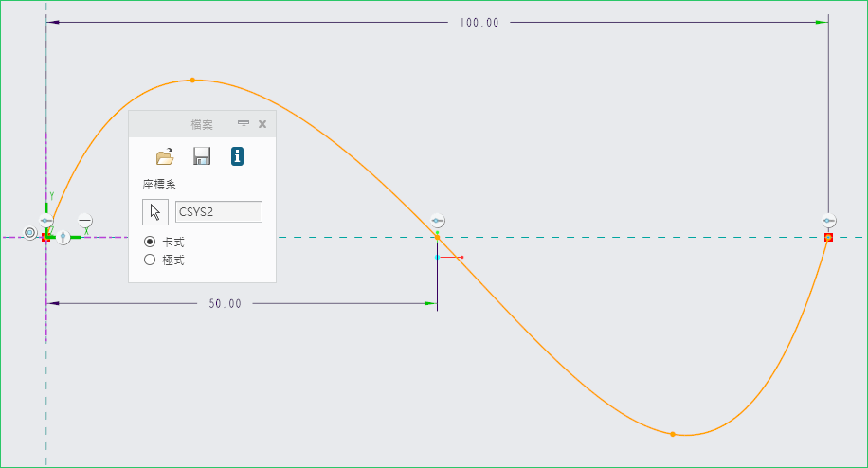Screen dimensions: 868x468
Task: Click the CSYS2 coordinate system field
Action: 218,212
